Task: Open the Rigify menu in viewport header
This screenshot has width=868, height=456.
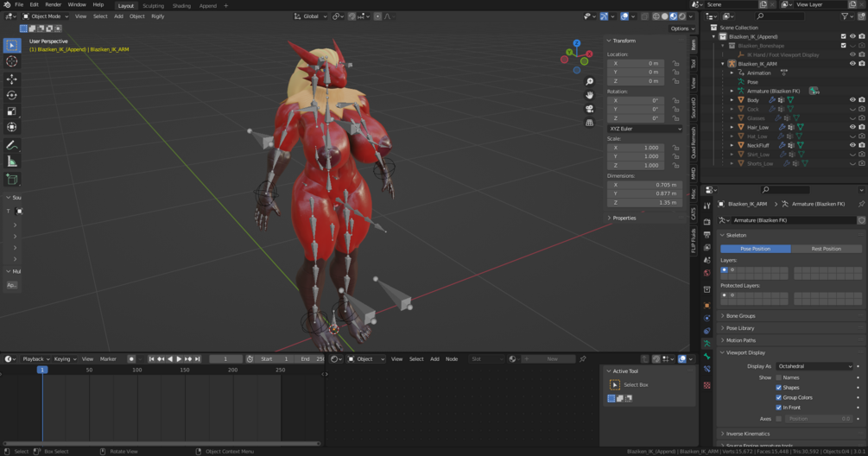Action: pyautogui.click(x=158, y=16)
